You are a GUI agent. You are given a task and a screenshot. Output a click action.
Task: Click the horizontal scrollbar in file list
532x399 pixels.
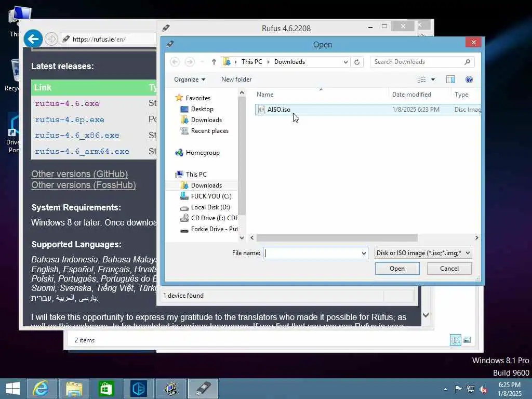point(337,238)
